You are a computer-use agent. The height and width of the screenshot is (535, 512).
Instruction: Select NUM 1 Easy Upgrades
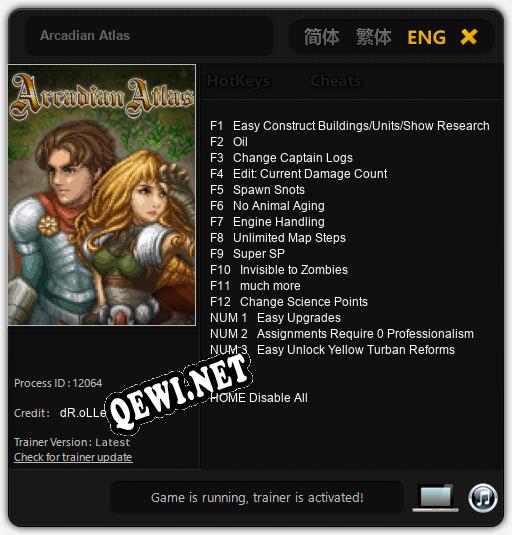point(275,318)
